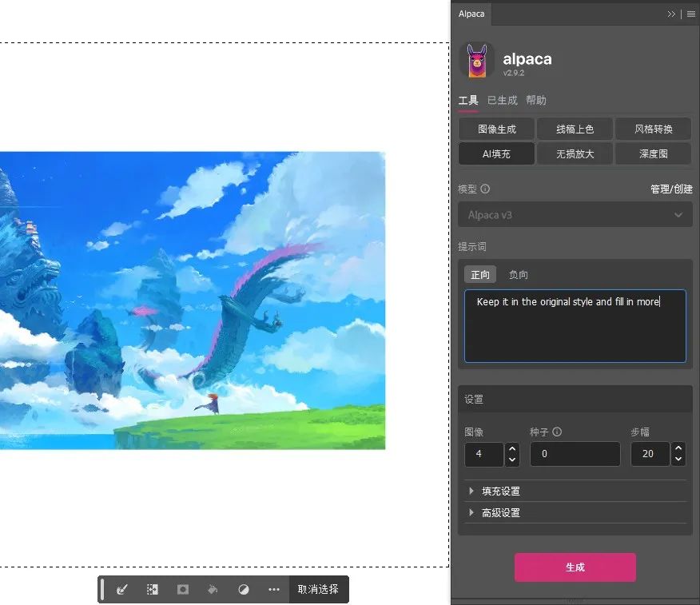Increase the 步幅 value with its stepper

[x=678, y=449]
